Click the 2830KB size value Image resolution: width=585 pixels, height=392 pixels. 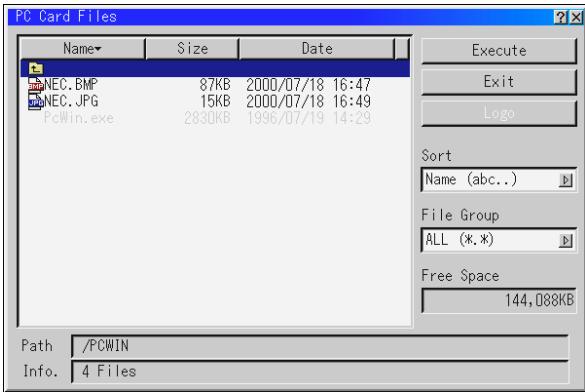pos(207,118)
